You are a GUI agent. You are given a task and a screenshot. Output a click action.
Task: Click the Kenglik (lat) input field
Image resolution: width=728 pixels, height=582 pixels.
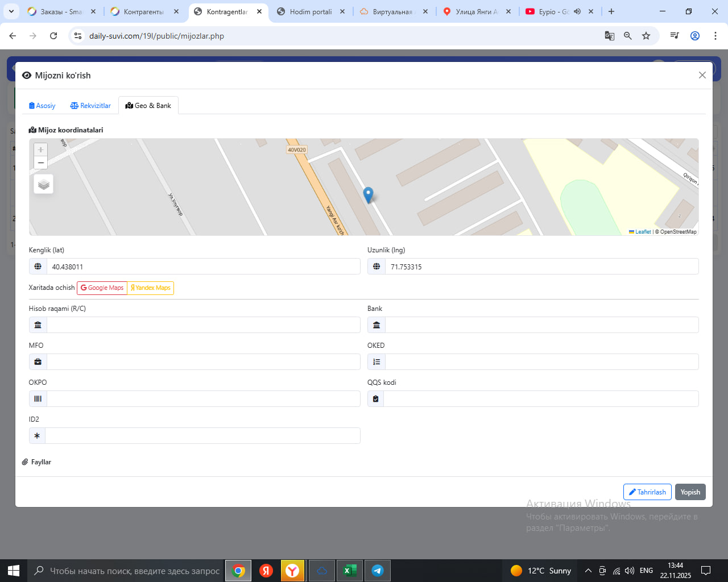pyautogui.click(x=202, y=267)
